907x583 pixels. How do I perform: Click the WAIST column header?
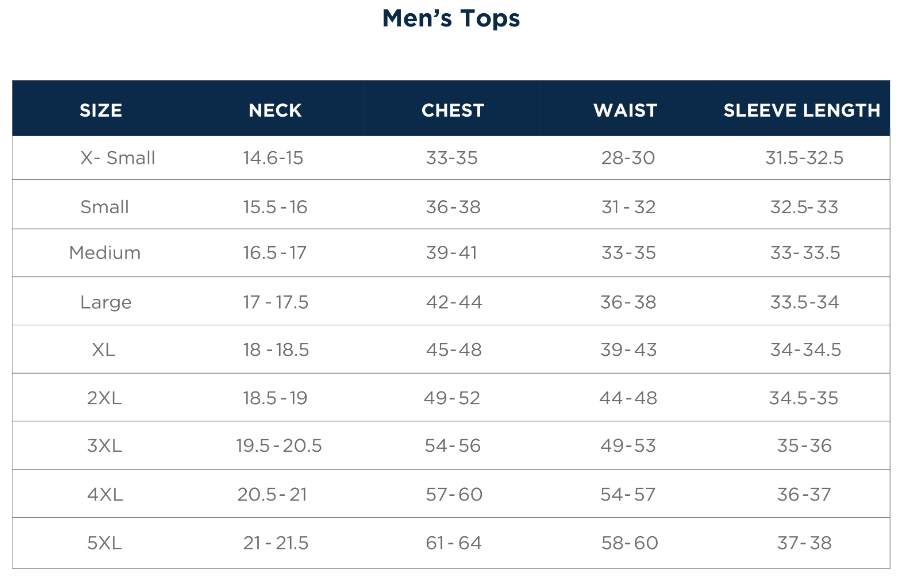coord(625,111)
